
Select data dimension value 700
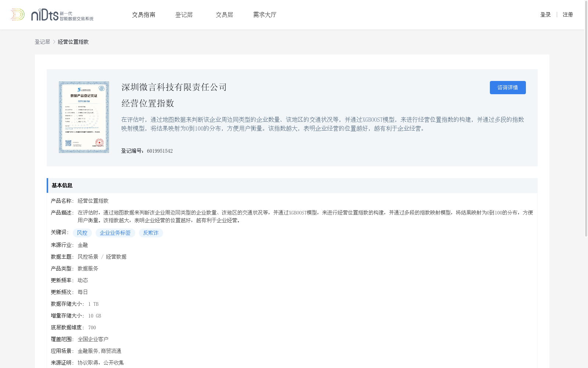coord(92,328)
